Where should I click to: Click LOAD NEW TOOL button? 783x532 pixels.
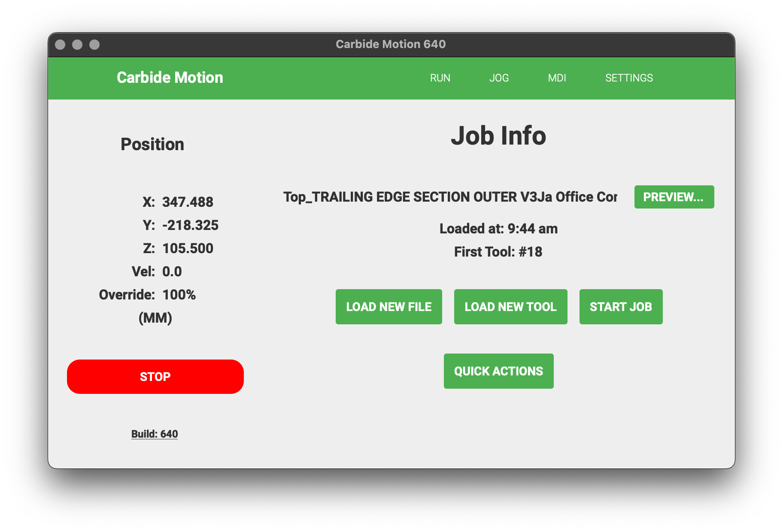[511, 307]
